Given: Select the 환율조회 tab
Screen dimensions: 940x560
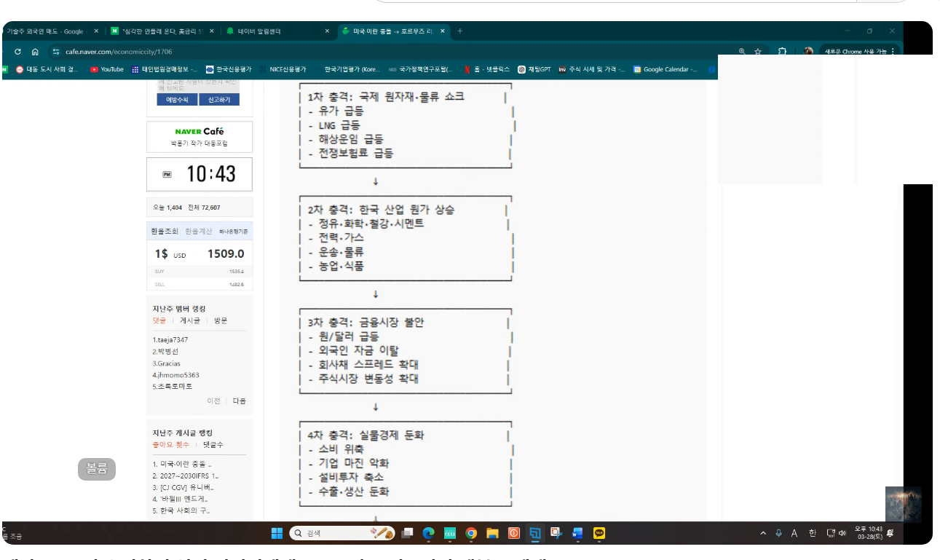Looking at the screenshot, I should pos(164,231).
